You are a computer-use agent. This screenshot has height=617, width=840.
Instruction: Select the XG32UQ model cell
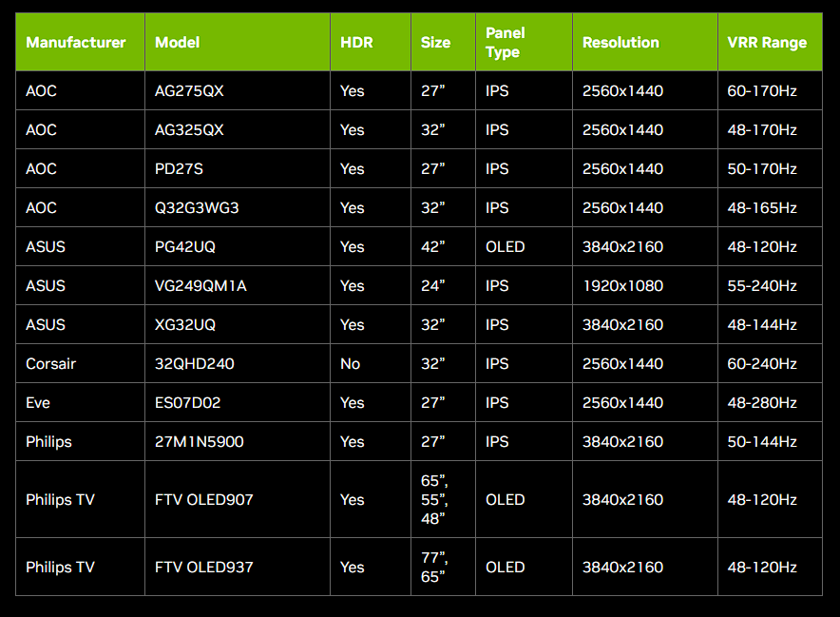tap(238, 325)
